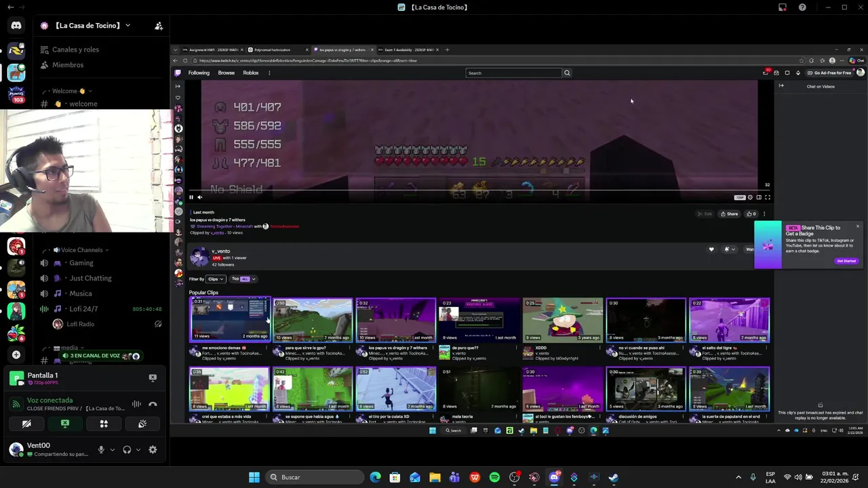Toggle Discord headphones deafen
The image size is (868, 488).
point(127,449)
